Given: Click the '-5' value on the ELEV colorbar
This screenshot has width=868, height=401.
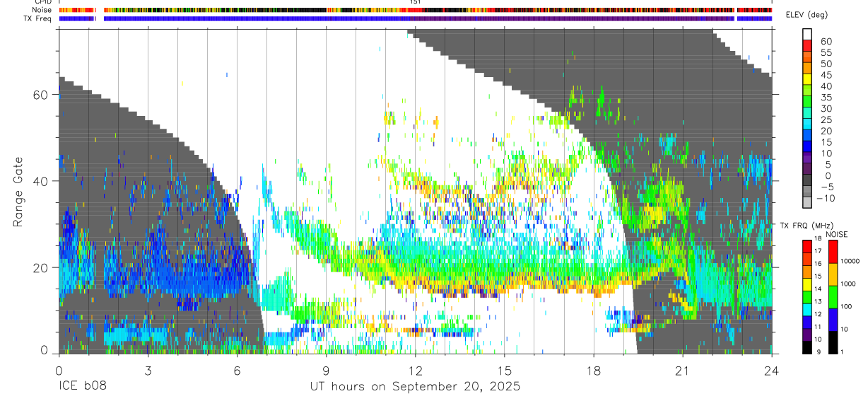Looking at the screenshot, I should click(826, 187).
